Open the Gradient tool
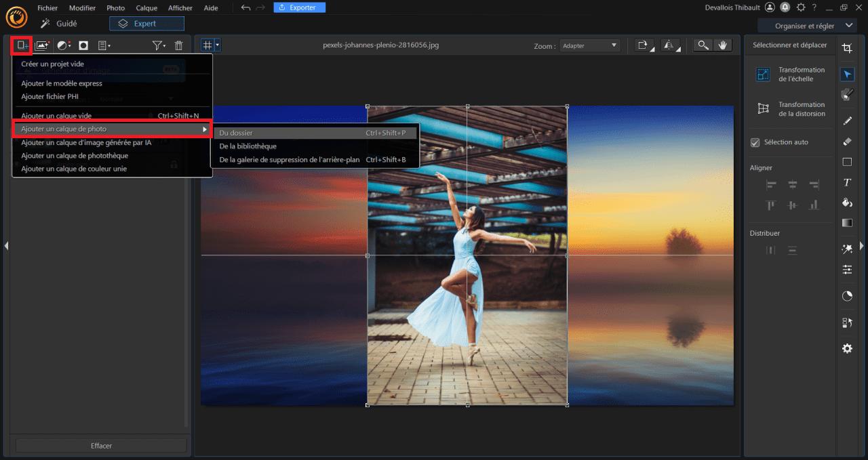Viewport: 868px width, 460px height. [847, 223]
